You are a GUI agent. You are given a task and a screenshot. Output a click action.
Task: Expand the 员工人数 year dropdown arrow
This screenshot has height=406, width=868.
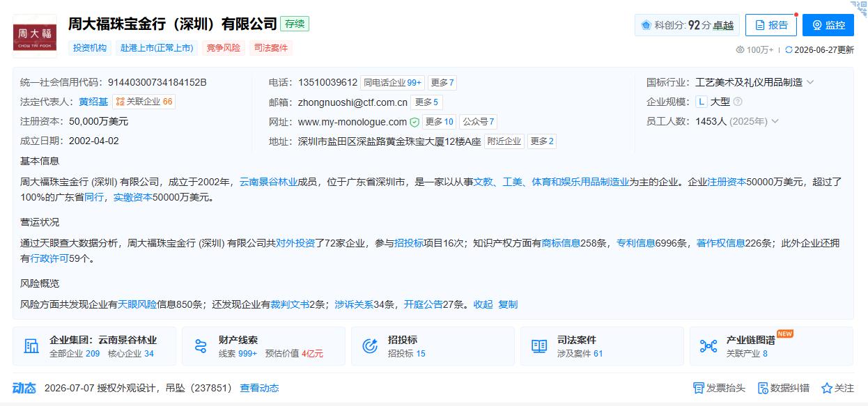pyautogui.click(x=775, y=121)
